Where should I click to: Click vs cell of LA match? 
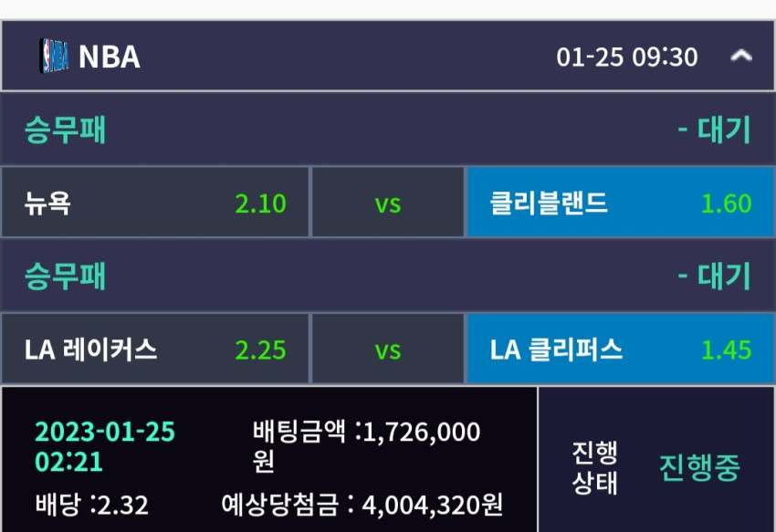point(388,349)
